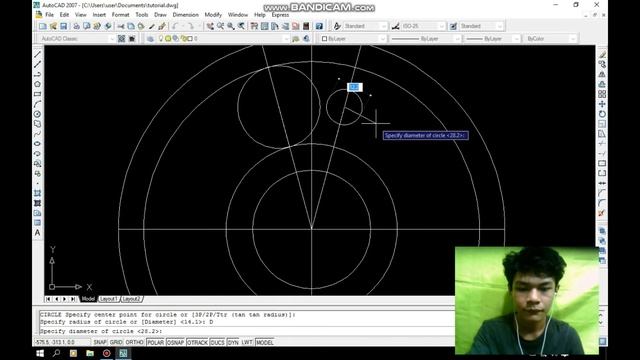This screenshot has width=640, height=360.
Task: Toggle LWT lineweight display
Action: pyautogui.click(x=247, y=342)
